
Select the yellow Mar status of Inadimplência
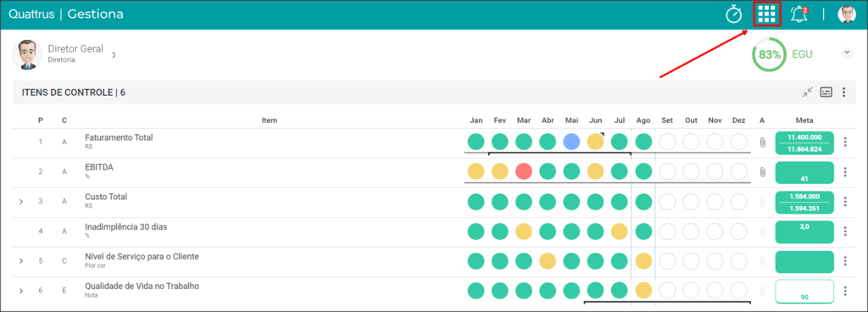524,231
